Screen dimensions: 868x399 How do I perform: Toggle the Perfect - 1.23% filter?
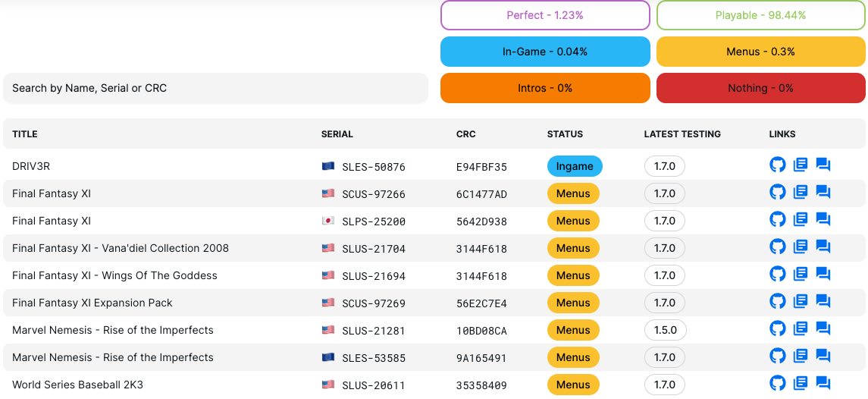pyautogui.click(x=545, y=15)
